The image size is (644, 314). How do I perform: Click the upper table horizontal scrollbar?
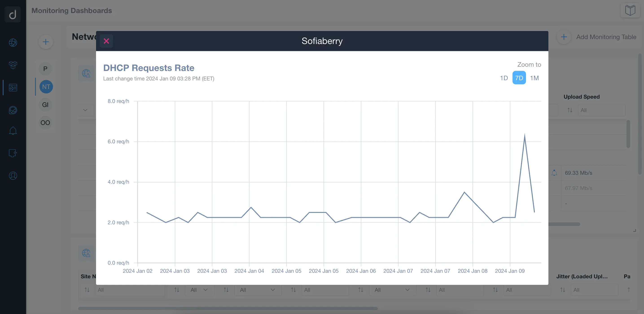564,224
